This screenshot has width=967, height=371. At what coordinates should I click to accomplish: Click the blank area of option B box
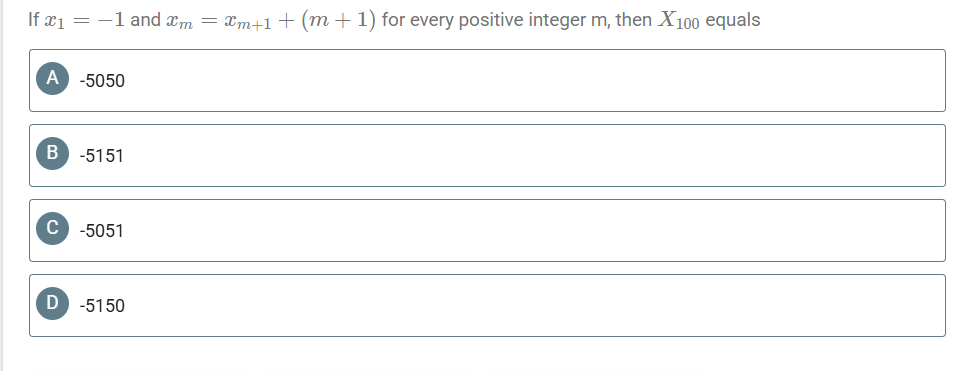click(x=530, y=156)
